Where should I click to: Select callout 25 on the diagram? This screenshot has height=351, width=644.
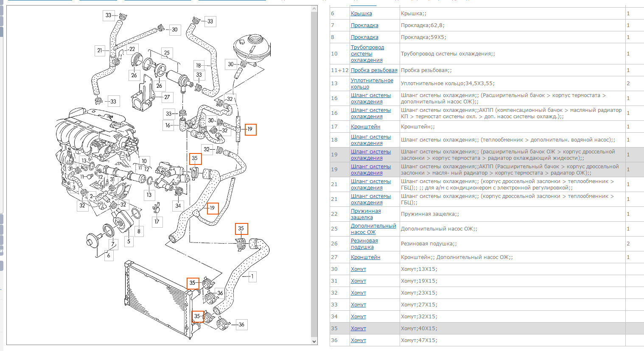[167, 53]
